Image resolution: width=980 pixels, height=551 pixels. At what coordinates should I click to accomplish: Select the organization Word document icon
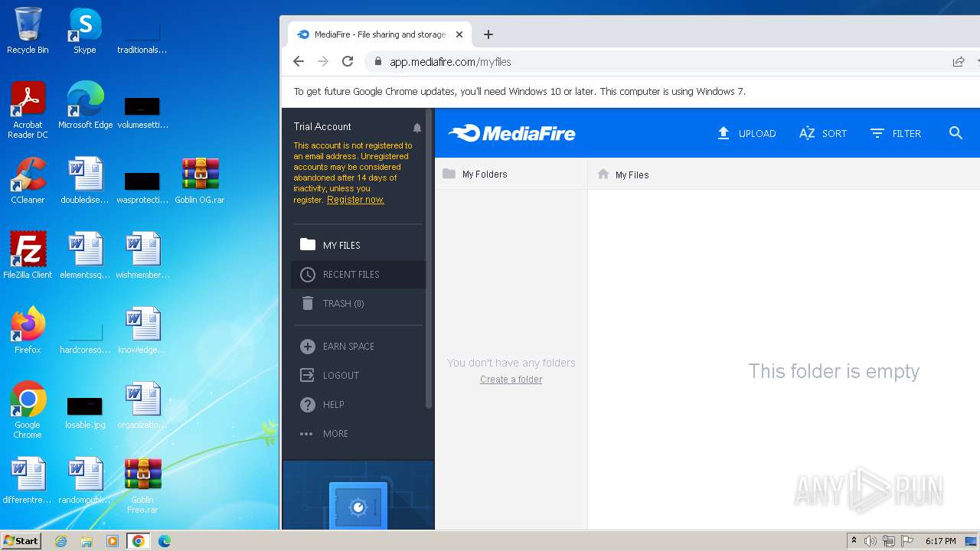tap(142, 406)
